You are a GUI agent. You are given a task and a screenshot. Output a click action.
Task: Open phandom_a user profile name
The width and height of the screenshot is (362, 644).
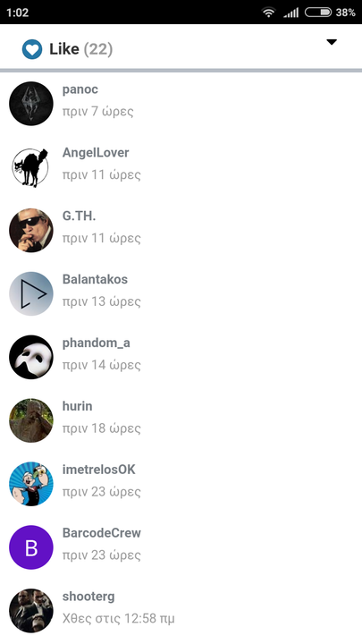96,343
